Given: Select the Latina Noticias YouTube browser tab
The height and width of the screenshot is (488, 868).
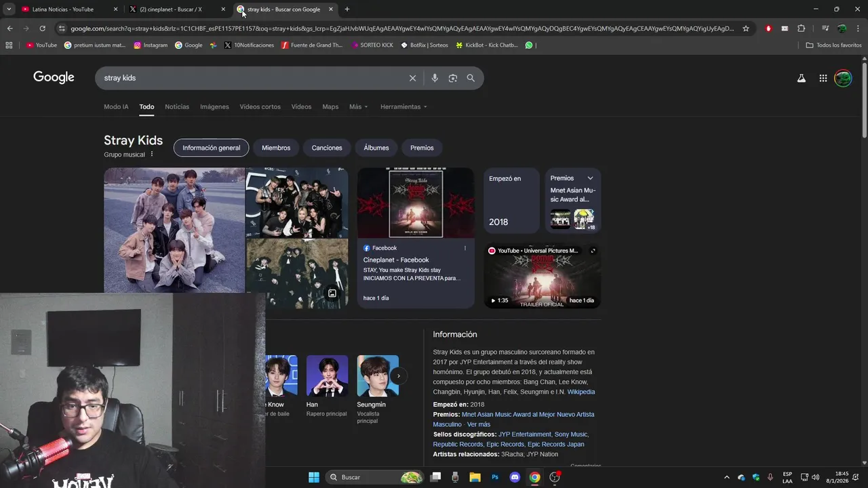Looking at the screenshot, I should 69,9.
